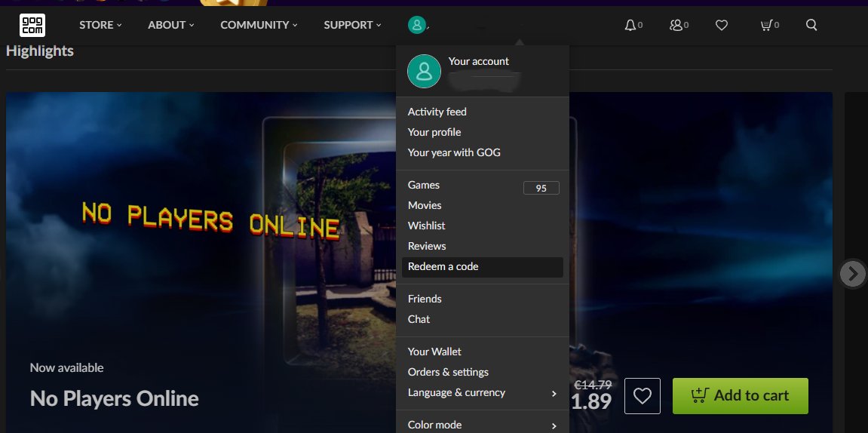Expand the COMMUNITY menu

(259, 25)
